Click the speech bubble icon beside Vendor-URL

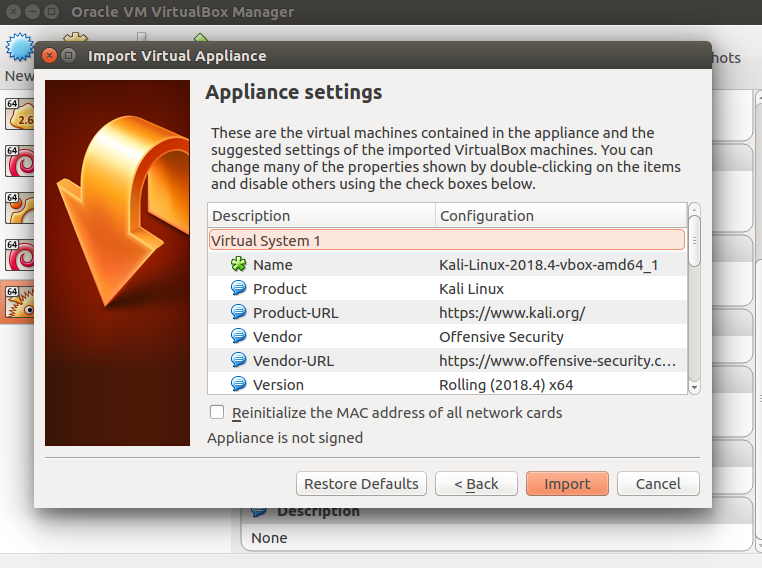point(238,360)
